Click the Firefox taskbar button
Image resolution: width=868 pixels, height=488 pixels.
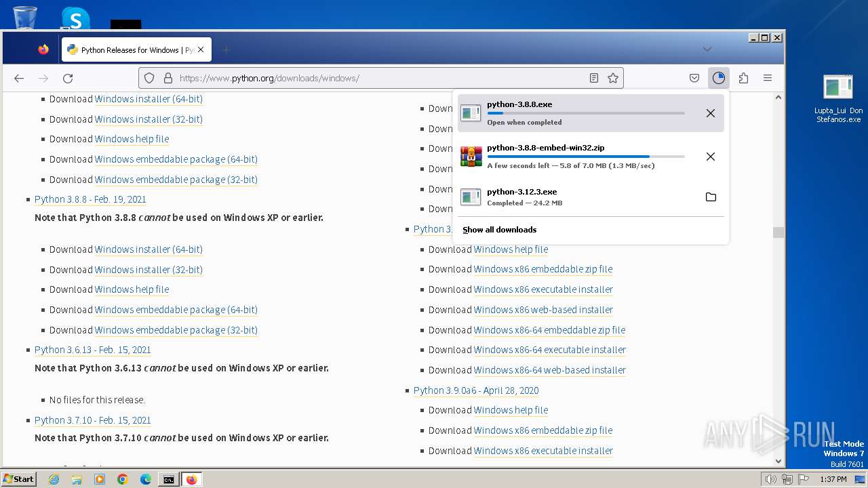tap(191, 479)
